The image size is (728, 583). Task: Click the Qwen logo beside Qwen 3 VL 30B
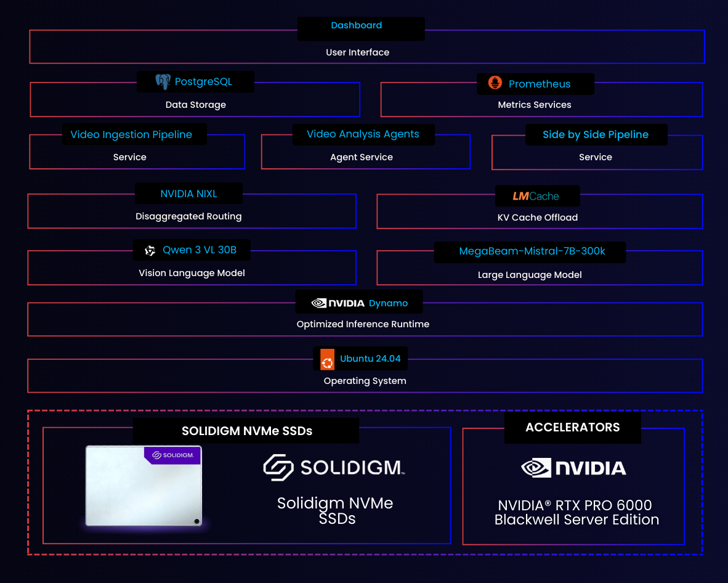[x=149, y=250]
